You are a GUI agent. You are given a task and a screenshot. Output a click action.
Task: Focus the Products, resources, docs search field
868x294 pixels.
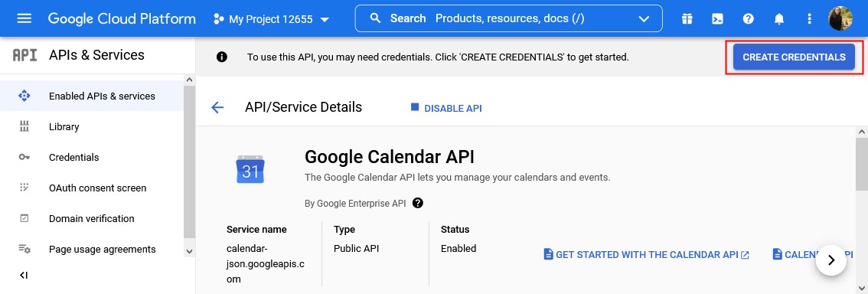pos(509,18)
